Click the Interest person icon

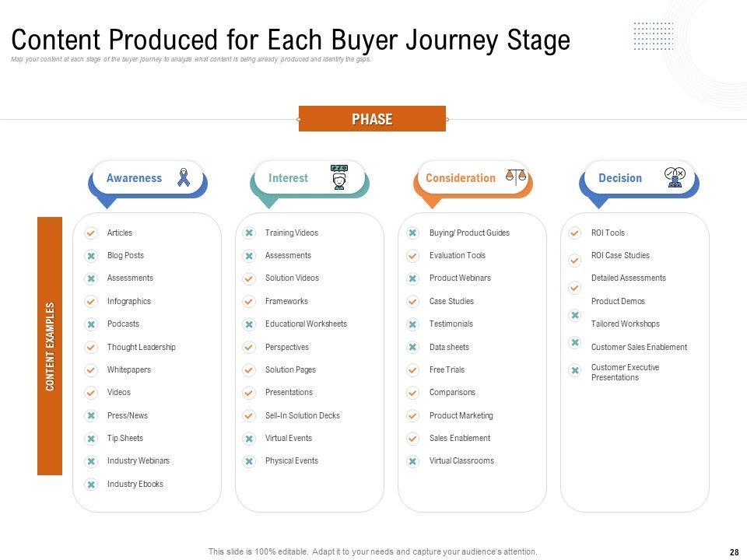tap(338, 177)
